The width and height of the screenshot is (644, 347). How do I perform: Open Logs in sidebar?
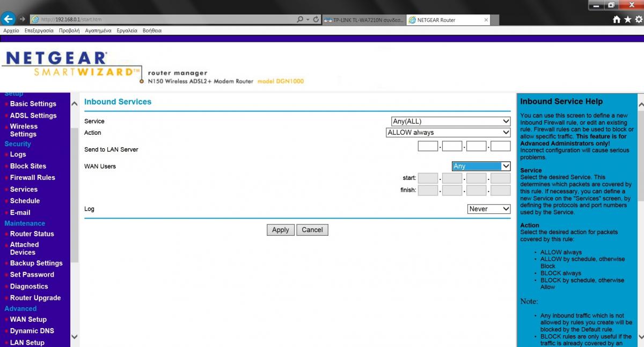[x=18, y=154]
